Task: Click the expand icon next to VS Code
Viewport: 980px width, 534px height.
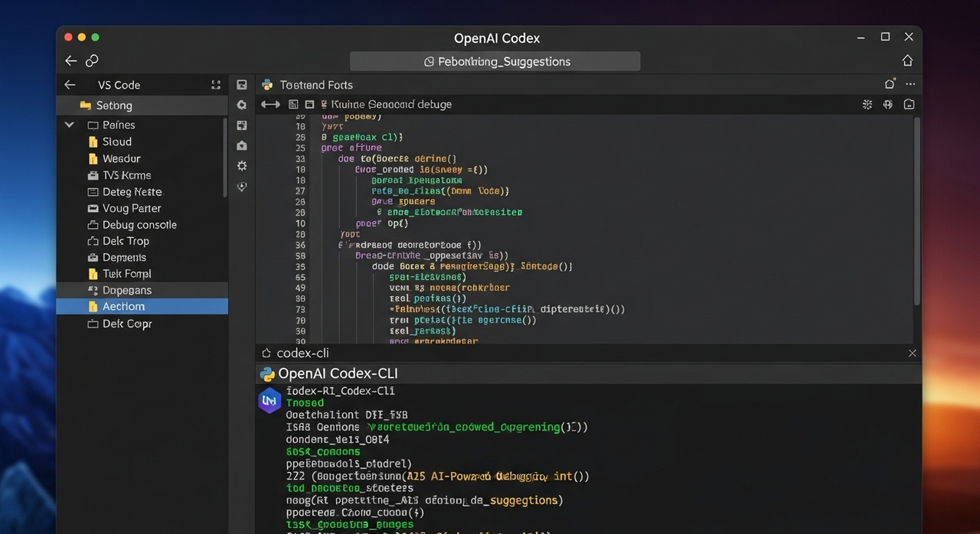Action: 216,85
